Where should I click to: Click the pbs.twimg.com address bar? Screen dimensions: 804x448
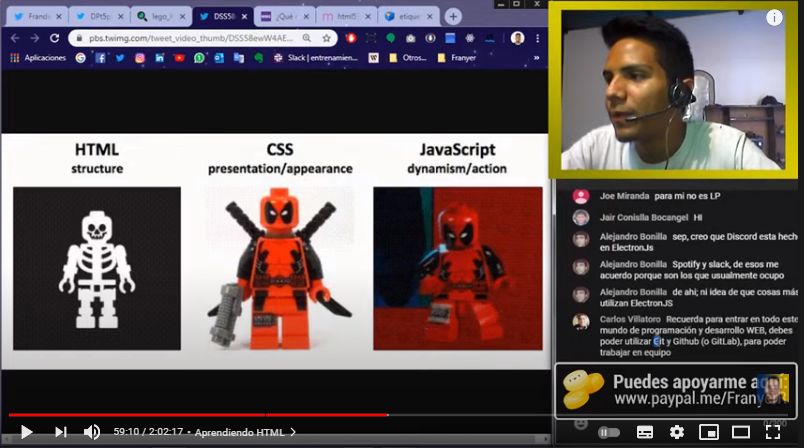(190, 38)
